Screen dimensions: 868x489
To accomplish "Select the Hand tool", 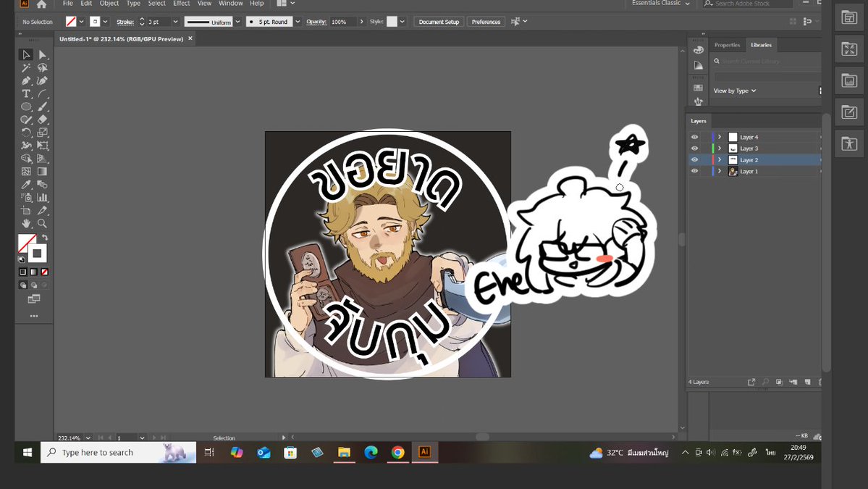I will pos(25,224).
